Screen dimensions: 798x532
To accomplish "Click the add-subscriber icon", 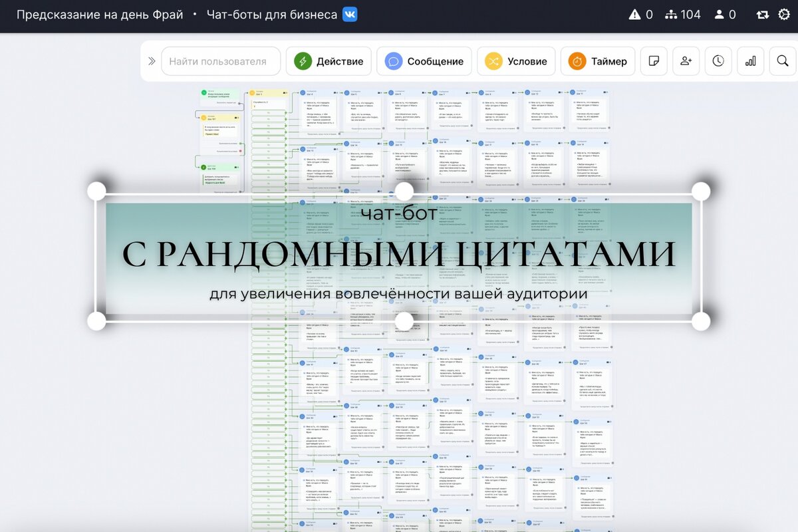I will (x=686, y=61).
